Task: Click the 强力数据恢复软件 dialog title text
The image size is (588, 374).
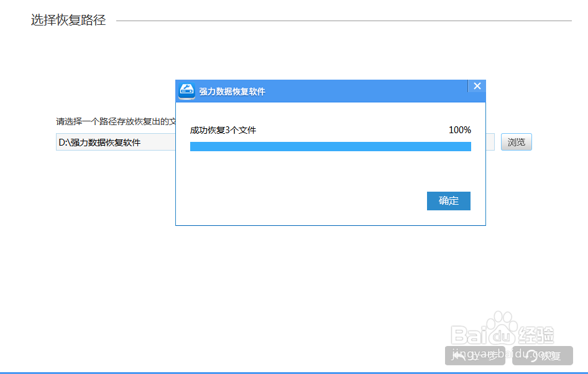Action: point(232,91)
